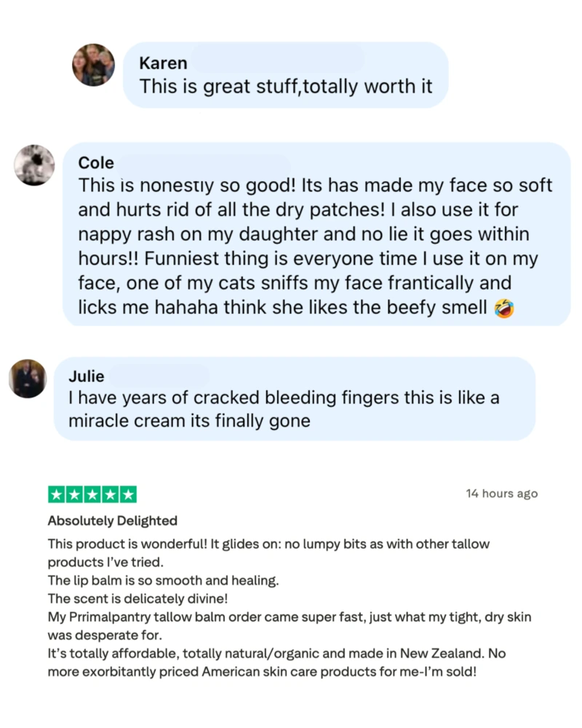The image size is (582, 728).
Task: Click the third green review star
Action: click(x=92, y=494)
